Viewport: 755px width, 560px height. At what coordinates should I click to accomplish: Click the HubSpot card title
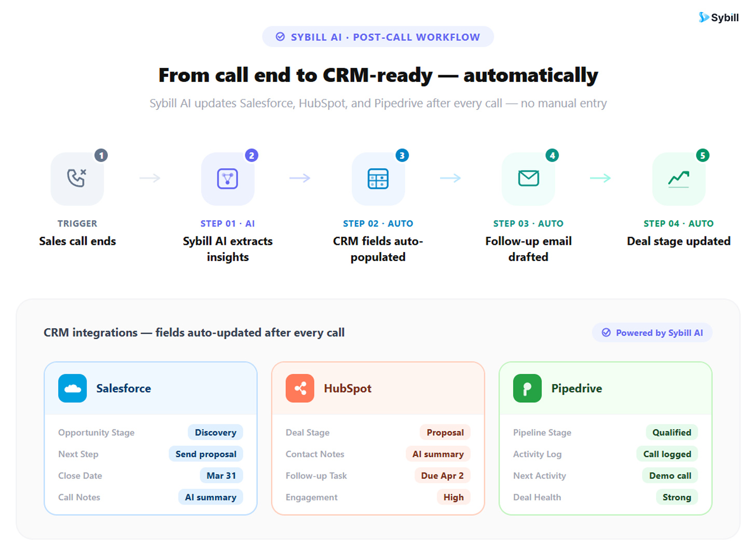pyautogui.click(x=348, y=388)
